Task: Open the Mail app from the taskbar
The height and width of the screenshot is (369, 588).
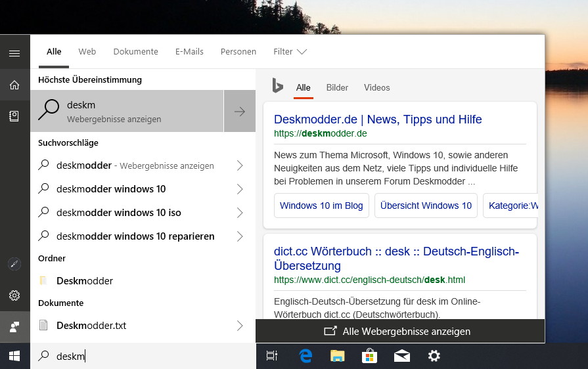Action: [x=401, y=355]
